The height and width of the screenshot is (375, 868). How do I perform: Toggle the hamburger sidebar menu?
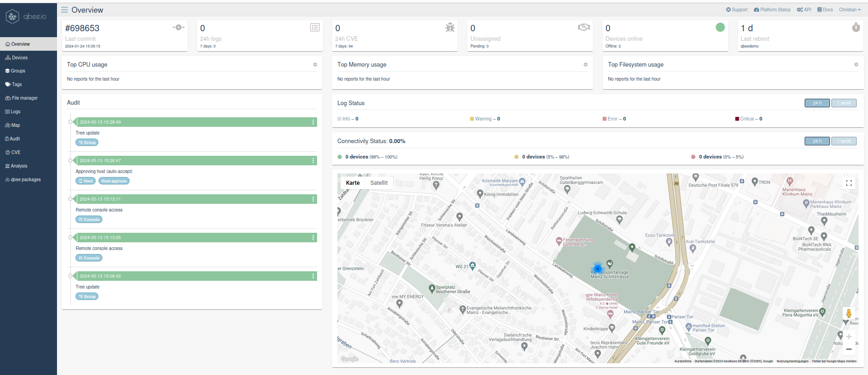coord(65,10)
